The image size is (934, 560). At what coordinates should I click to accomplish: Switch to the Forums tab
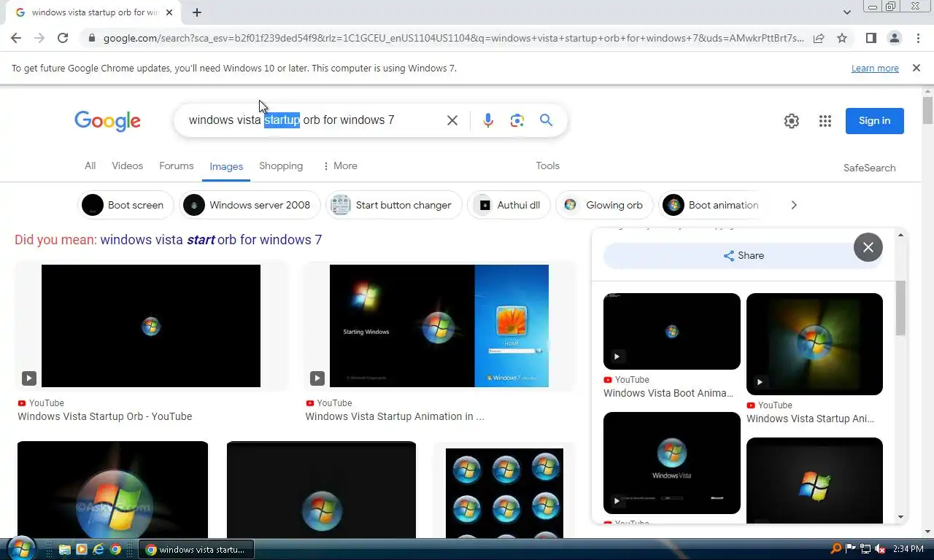pyautogui.click(x=177, y=166)
